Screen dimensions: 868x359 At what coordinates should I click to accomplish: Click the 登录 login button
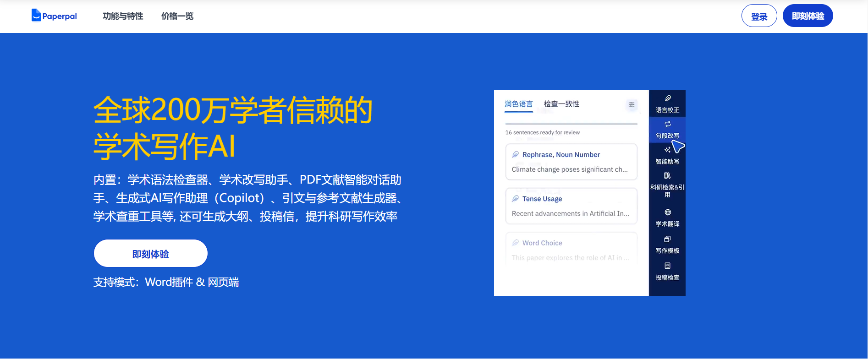click(x=759, y=16)
